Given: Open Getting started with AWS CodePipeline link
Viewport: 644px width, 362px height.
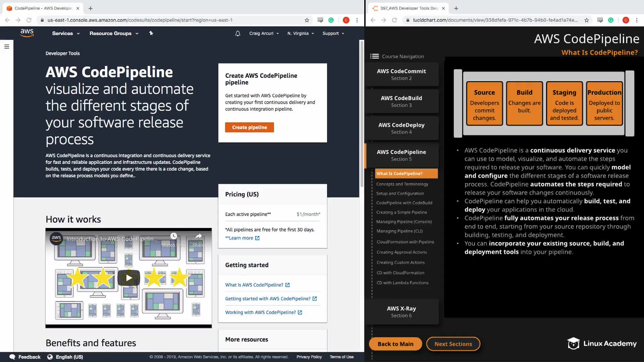Looking at the screenshot, I should tap(268, 299).
